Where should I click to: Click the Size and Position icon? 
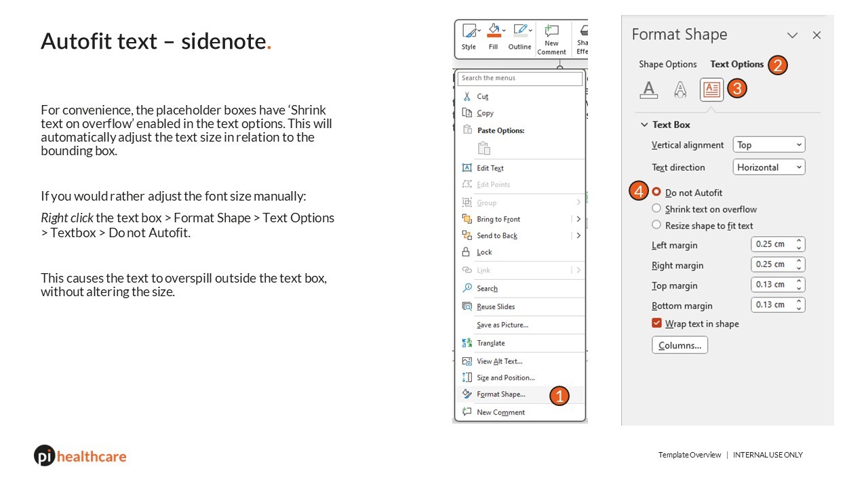pyautogui.click(x=467, y=378)
